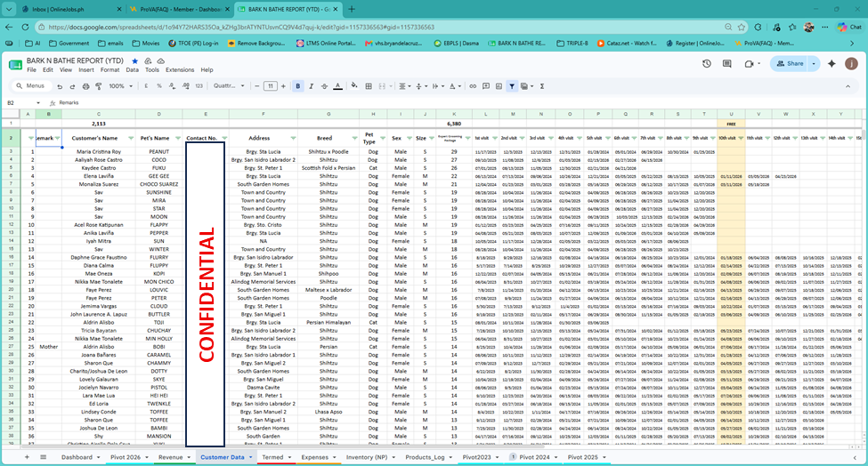The height and width of the screenshot is (466, 868).
Task: Open Breed column filter arrow
Action: click(354, 138)
